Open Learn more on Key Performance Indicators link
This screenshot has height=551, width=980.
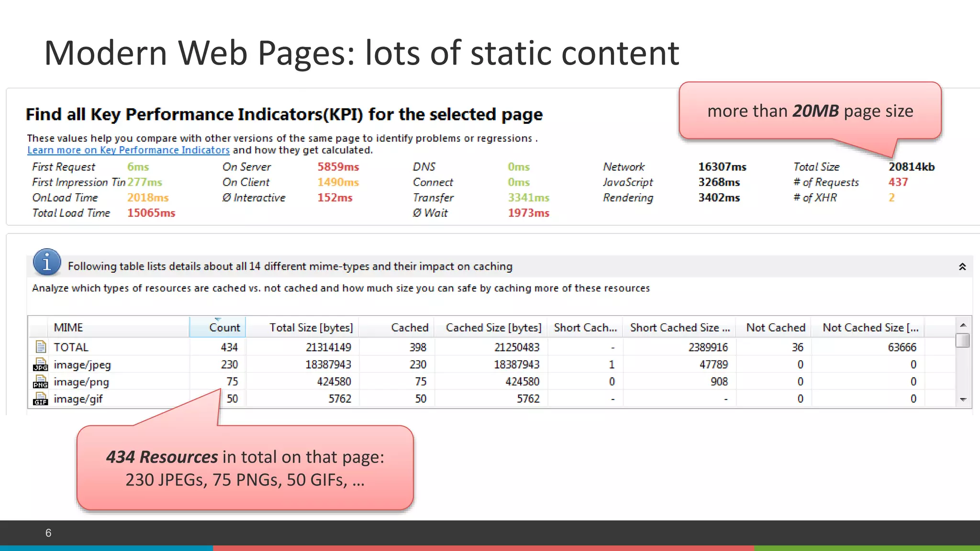[128, 150]
